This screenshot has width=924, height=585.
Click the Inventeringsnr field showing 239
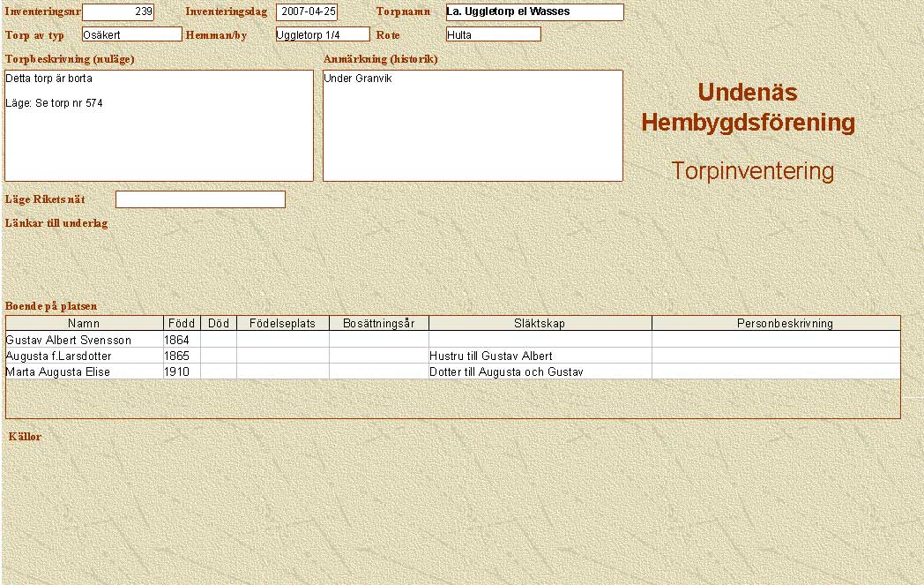point(117,12)
